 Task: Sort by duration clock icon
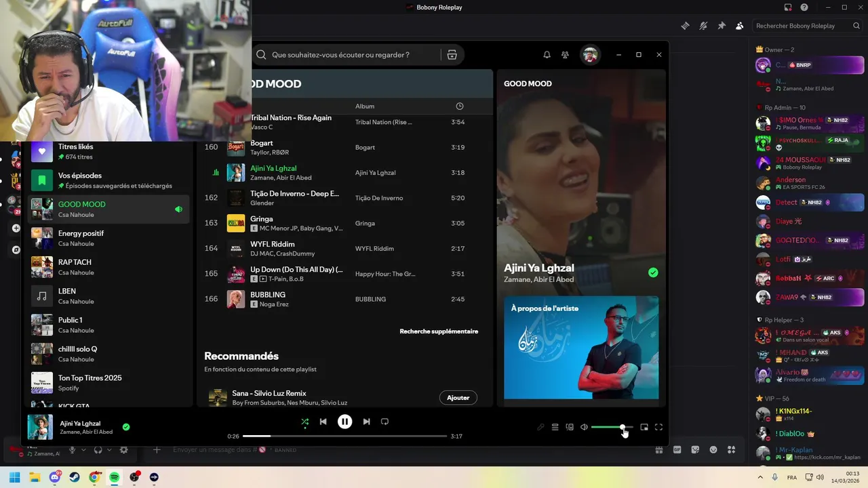[460, 106]
